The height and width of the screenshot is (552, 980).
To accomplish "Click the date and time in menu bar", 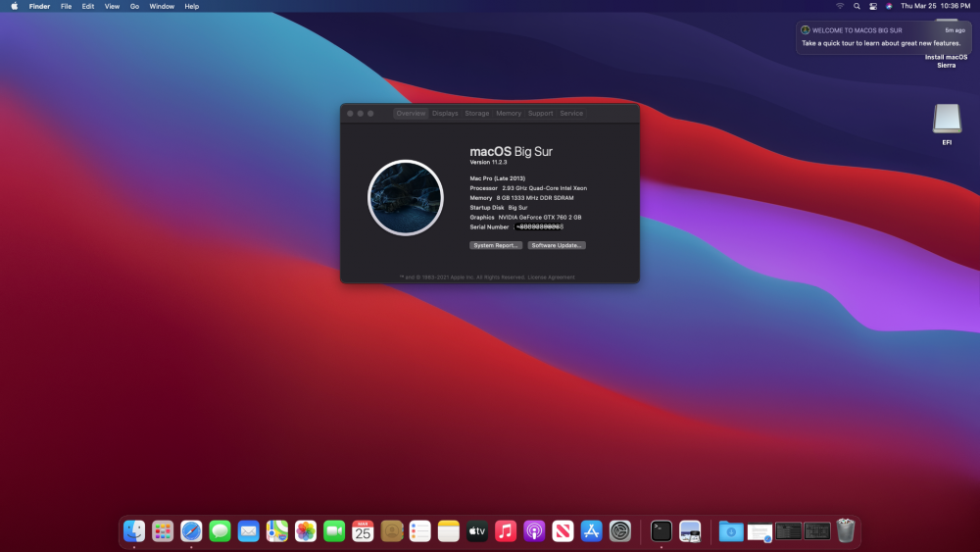I will [935, 6].
